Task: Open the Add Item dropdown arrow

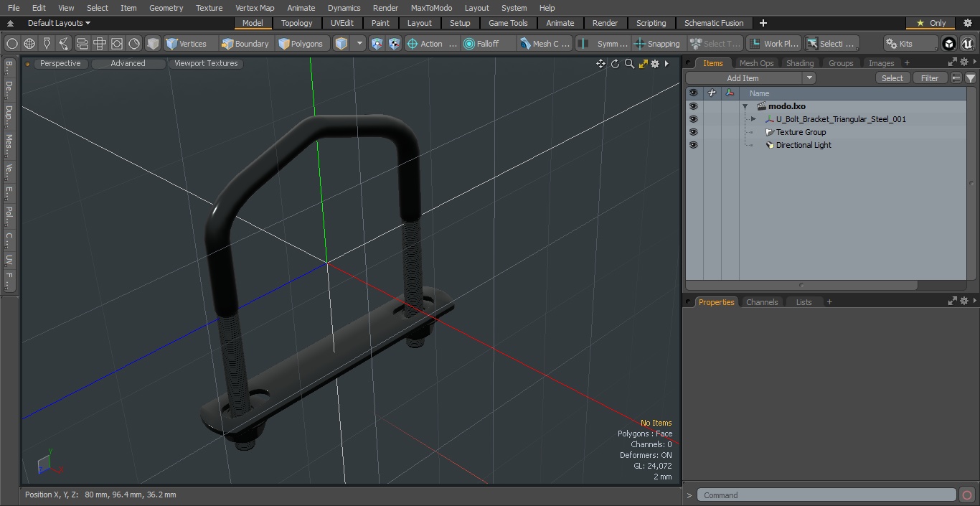Action: [809, 78]
